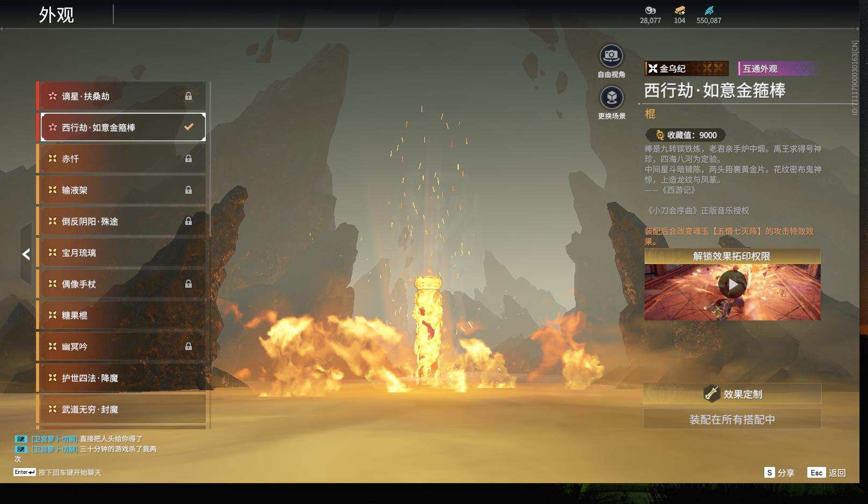Click the 效果定制 button

tap(732, 394)
